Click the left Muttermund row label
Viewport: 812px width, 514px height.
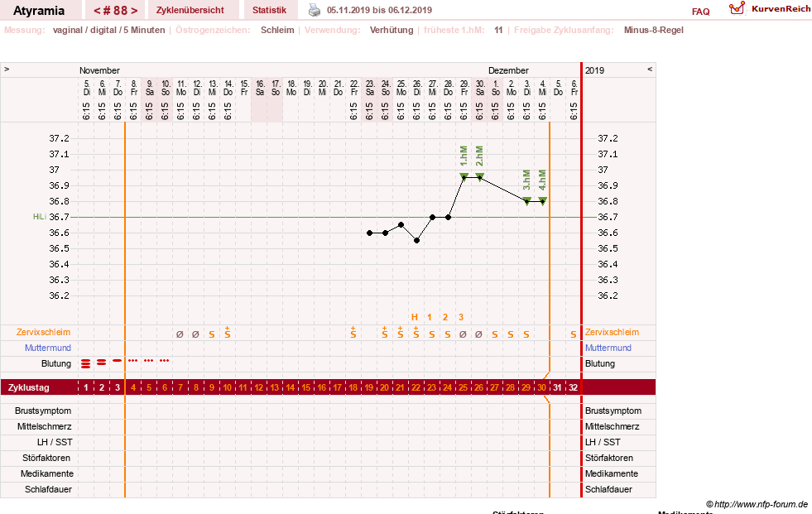coord(48,348)
